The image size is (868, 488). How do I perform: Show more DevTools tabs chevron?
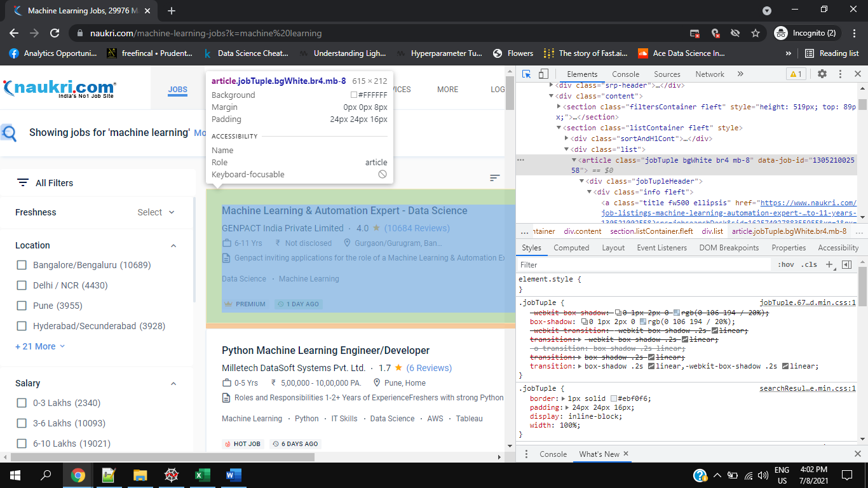tap(740, 74)
